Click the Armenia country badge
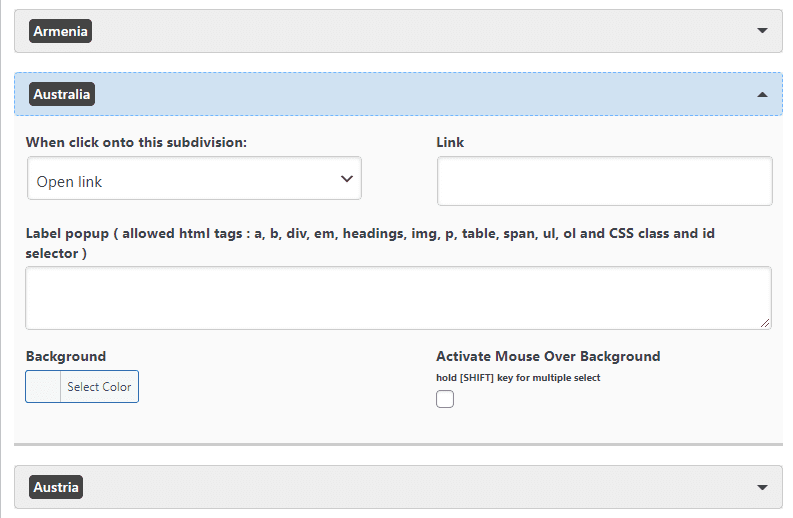The height and width of the screenshot is (518, 793). pos(61,31)
